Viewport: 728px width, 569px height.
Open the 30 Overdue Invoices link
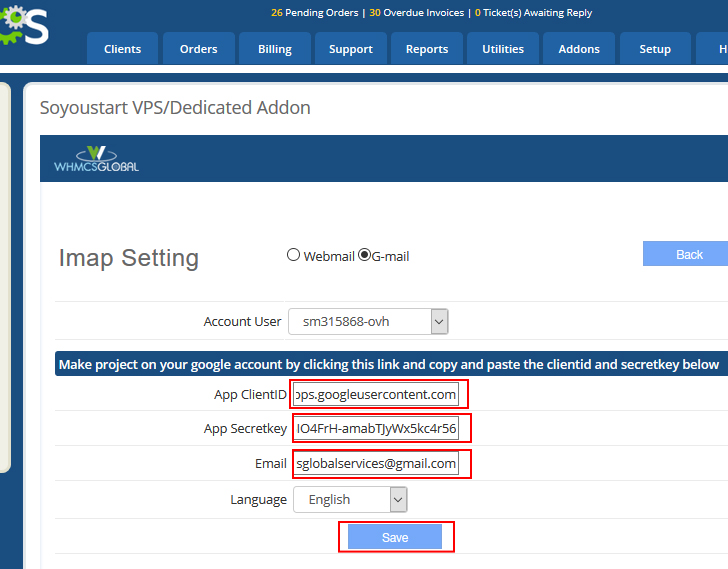tap(417, 13)
